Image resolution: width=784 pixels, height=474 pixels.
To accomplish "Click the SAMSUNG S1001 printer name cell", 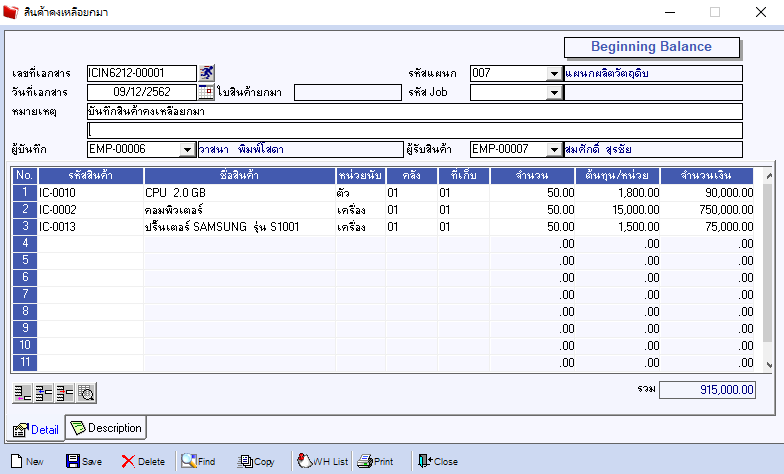I will pos(240,226).
